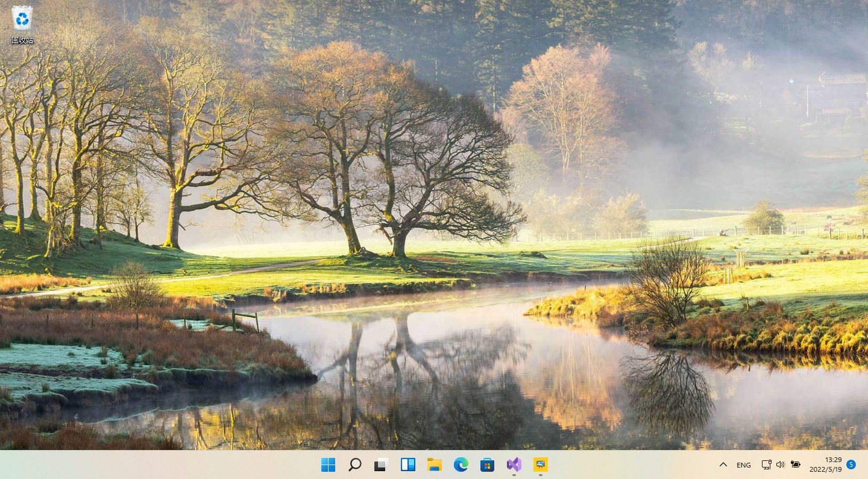Click the clock showing 13:29
The width and height of the screenshot is (868, 479).
[832, 460]
